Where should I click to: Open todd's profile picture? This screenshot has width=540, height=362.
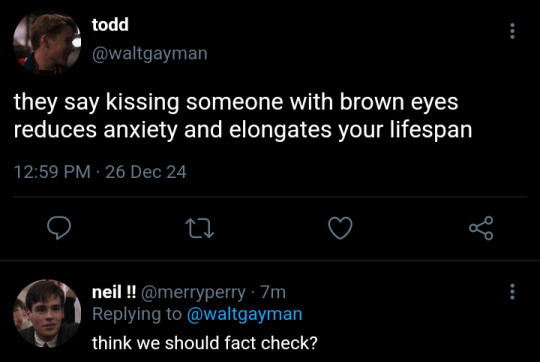click(x=47, y=43)
